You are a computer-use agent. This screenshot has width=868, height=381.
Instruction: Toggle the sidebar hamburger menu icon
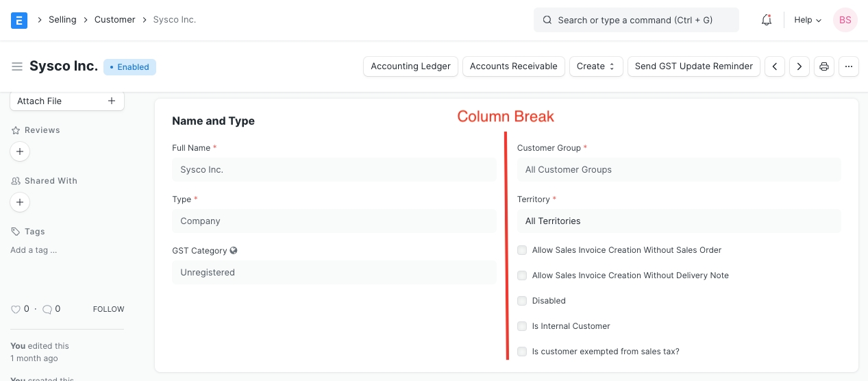[x=17, y=66]
